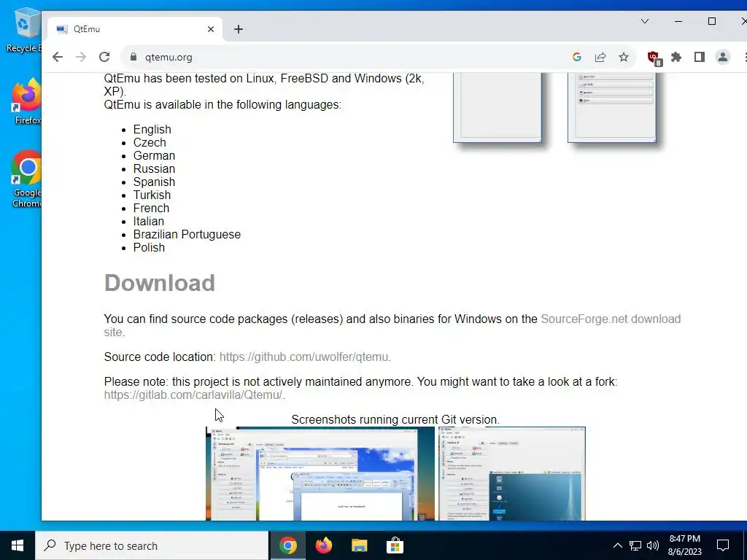This screenshot has width=747, height=560.
Task: Open the volume tray icon
Action: pos(653,545)
